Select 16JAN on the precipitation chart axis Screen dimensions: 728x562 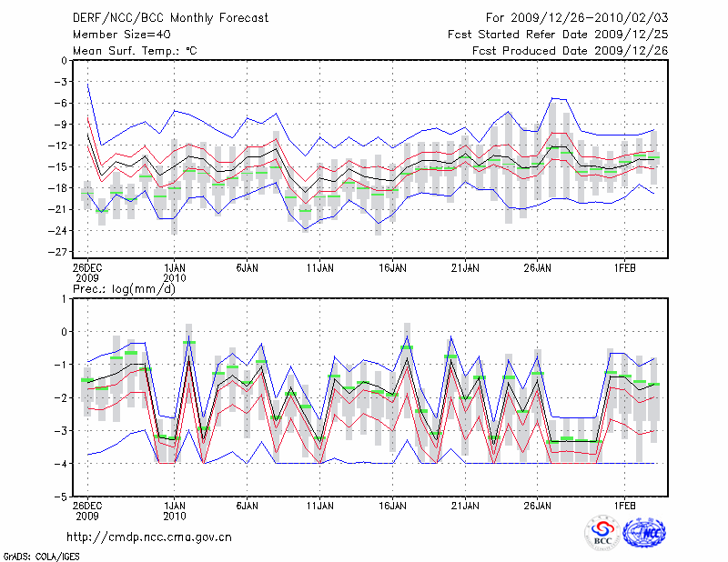[391, 507]
